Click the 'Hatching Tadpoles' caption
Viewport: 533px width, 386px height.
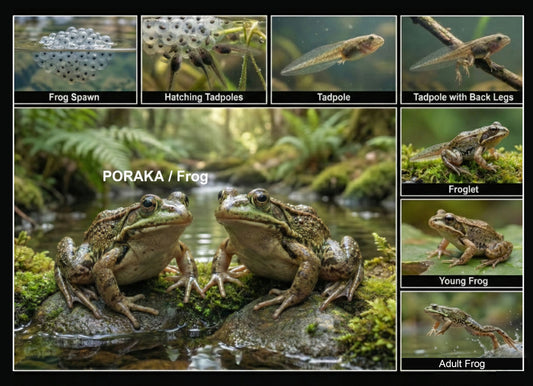coord(204,98)
